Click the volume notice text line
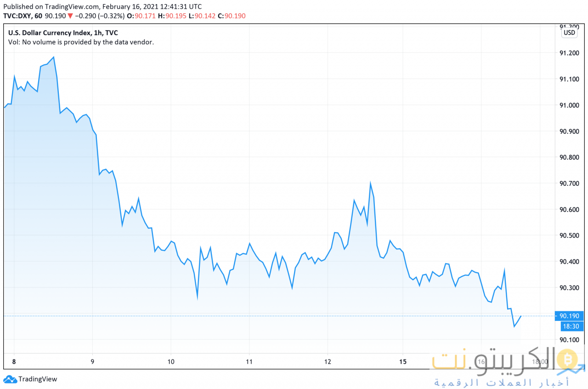 81,42
